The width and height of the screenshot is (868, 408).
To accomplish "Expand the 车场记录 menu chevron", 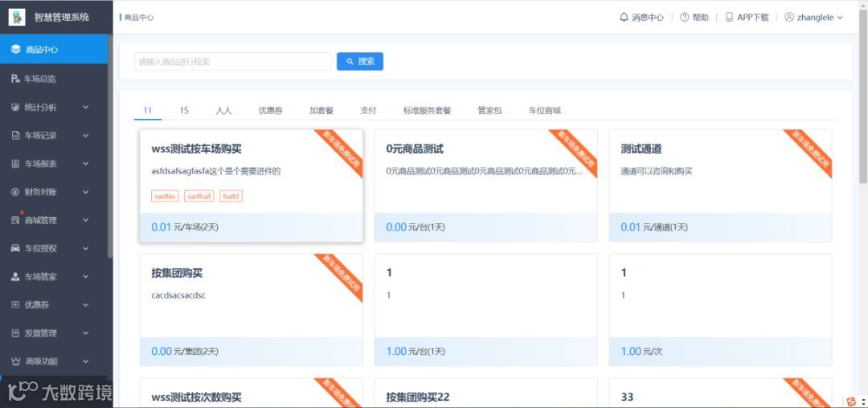I will point(86,136).
